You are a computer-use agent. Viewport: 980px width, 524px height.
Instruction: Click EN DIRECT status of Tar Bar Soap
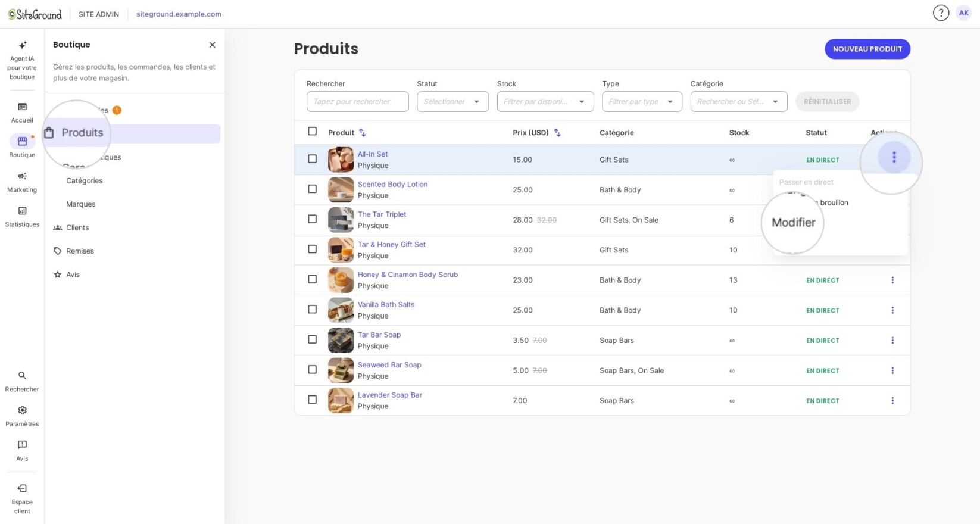[x=823, y=341]
